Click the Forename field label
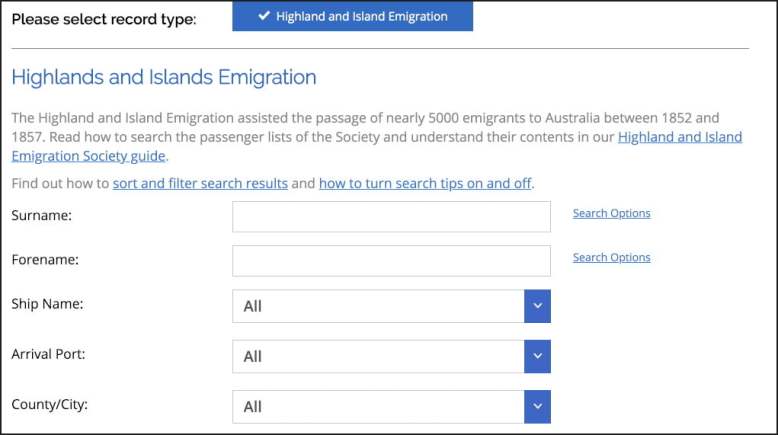 tap(45, 259)
